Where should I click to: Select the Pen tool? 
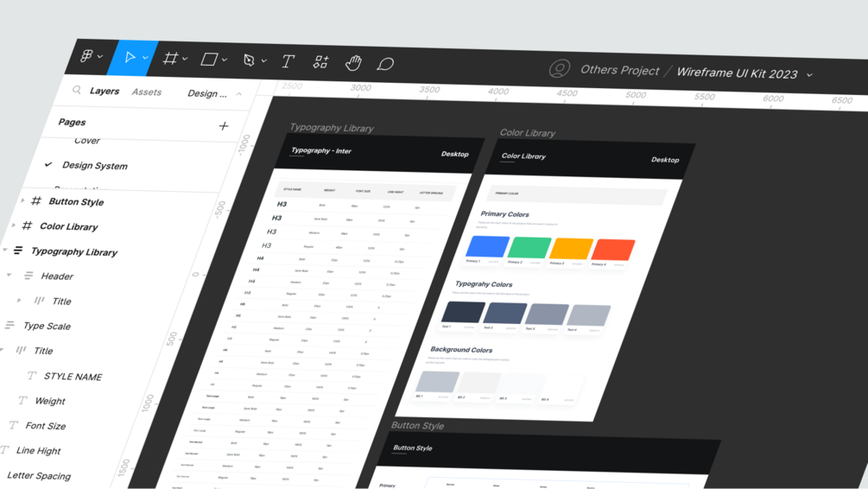click(249, 60)
